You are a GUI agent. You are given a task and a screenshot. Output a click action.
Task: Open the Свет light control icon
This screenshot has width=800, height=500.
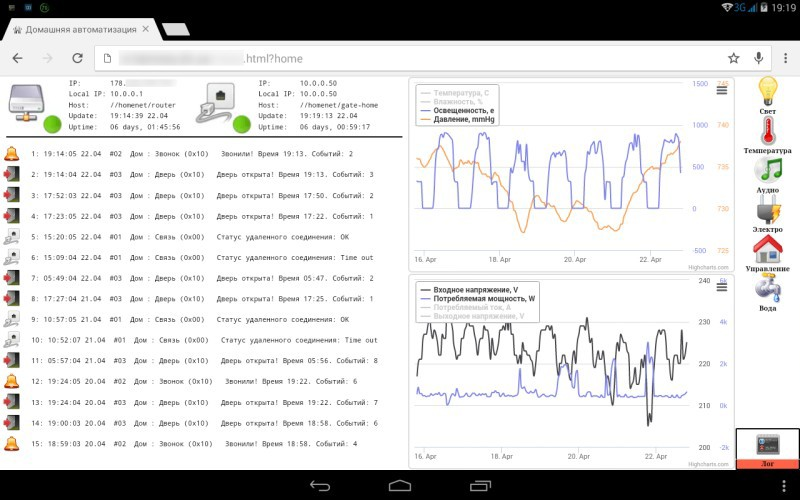click(x=767, y=92)
